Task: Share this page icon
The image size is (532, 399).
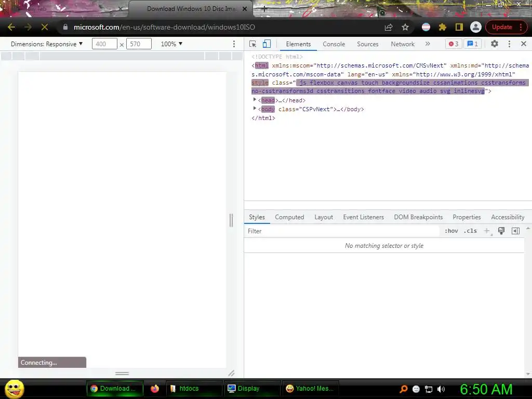Action: (389, 27)
